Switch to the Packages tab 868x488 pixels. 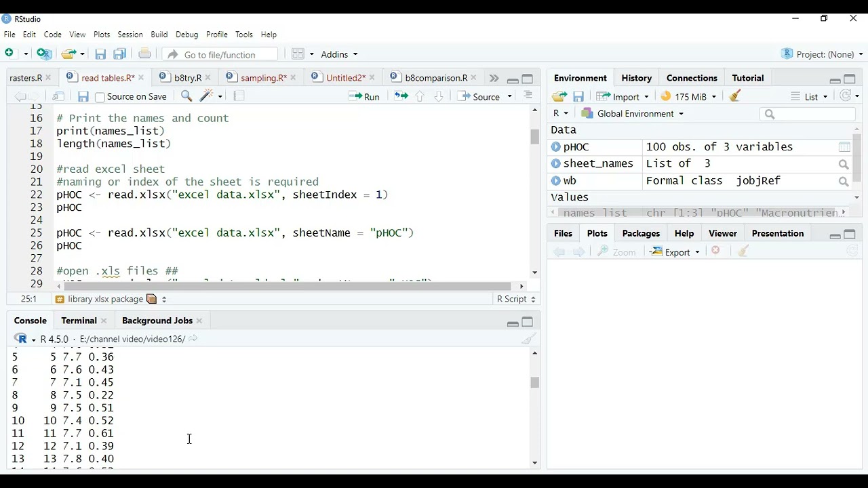[x=641, y=233]
